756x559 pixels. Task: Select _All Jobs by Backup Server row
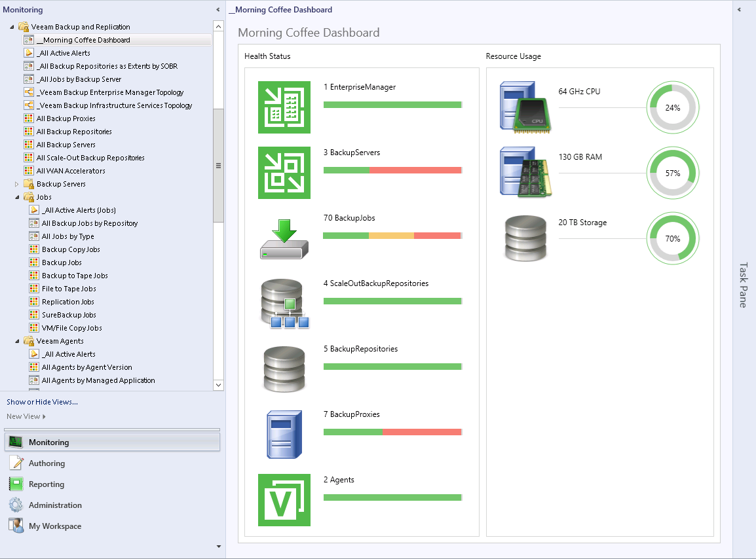point(79,79)
